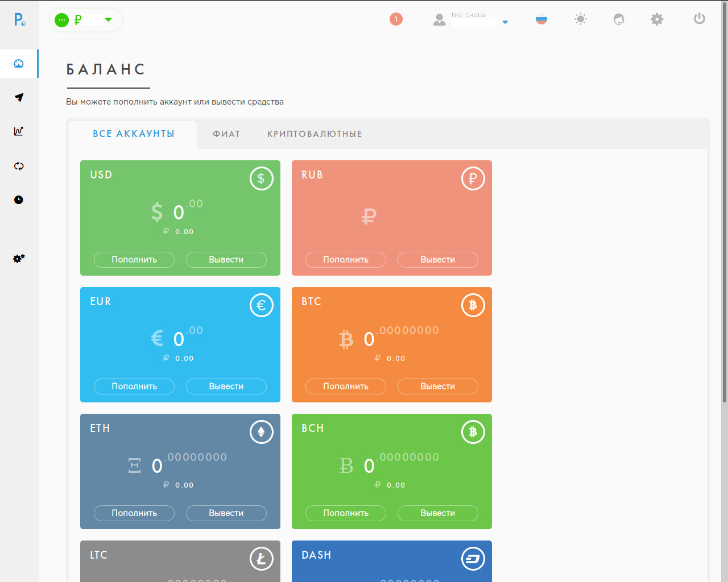Click the large ruble symbol on the RUB card
728x582 pixels.
click(x=369, y=216)
